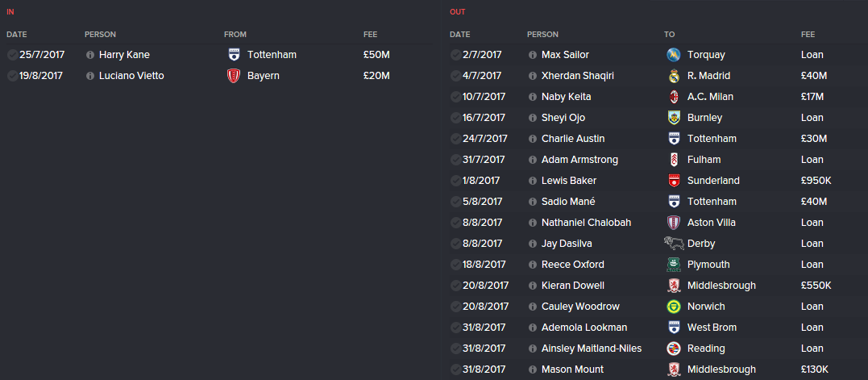Click the Reading club badge icon

tap(675, 349)
